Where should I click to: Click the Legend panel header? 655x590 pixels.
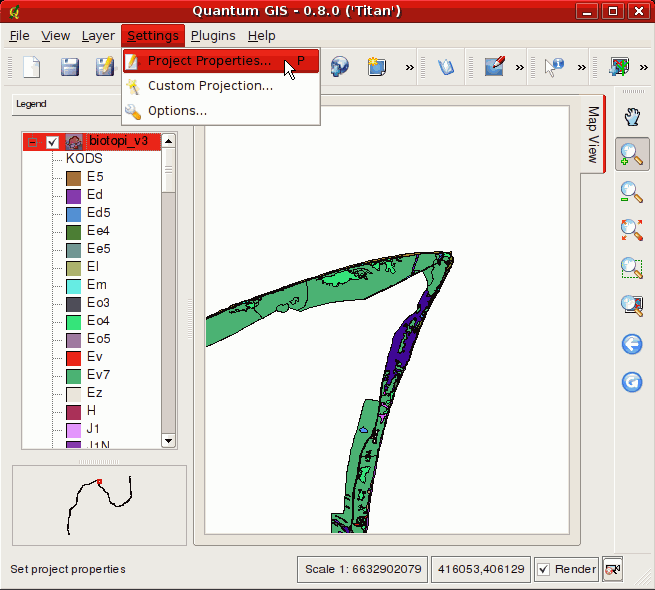67,104
